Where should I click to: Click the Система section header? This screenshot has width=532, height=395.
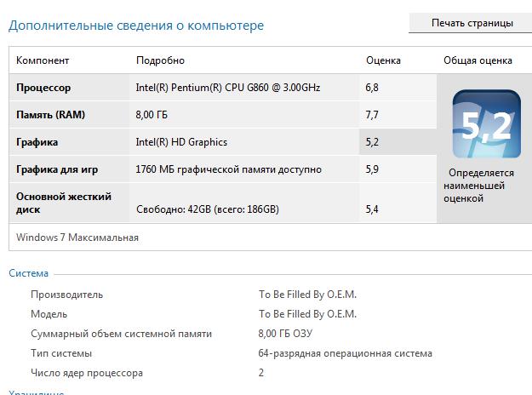click(28, 273)
